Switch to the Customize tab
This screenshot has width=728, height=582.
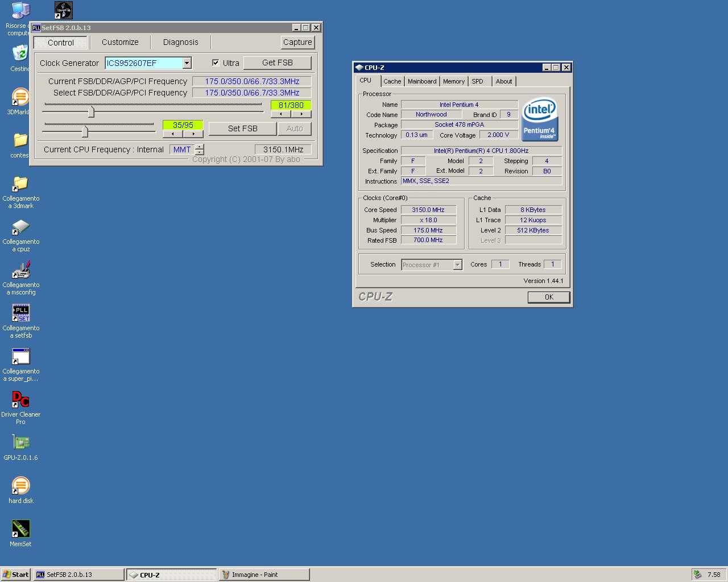120,42
